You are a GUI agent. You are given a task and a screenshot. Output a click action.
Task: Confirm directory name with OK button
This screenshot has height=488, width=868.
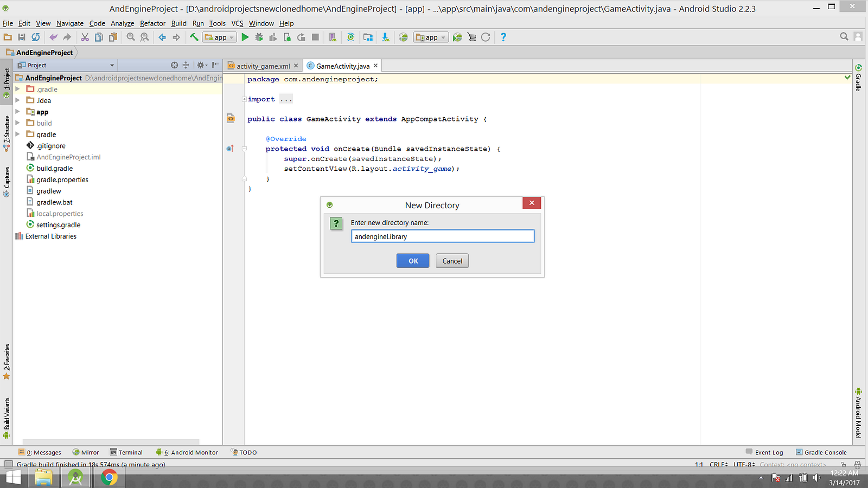(413, 261)
